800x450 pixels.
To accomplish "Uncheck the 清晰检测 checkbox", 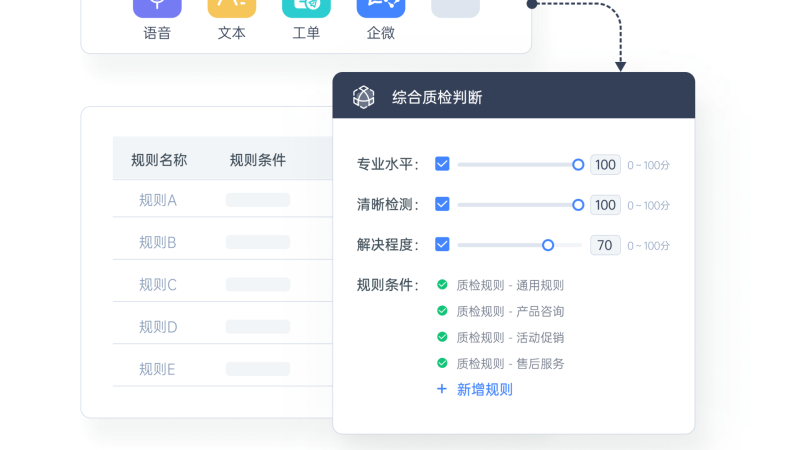I will pyautogui.click(x=442, y=204).
